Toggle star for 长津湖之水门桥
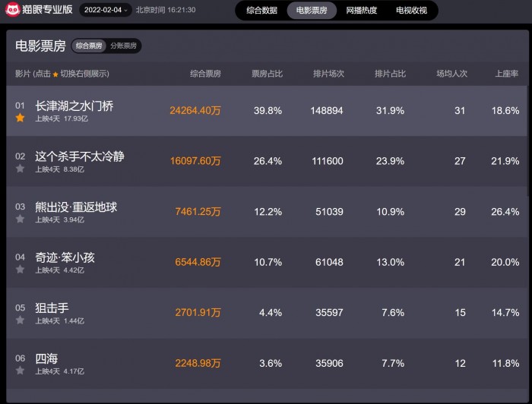 [20, 118]
